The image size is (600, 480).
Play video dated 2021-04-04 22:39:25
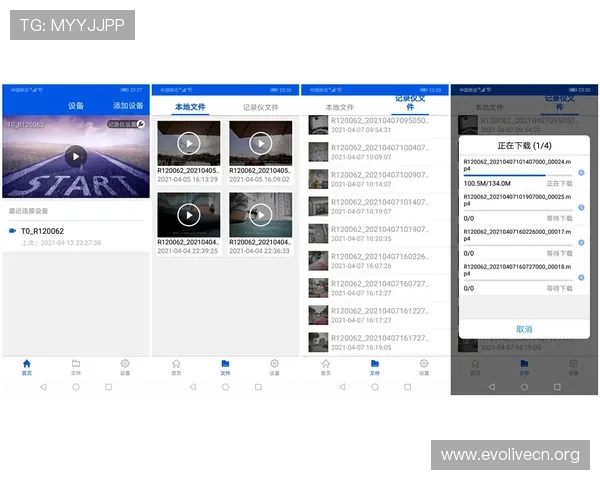click(189, 215)
